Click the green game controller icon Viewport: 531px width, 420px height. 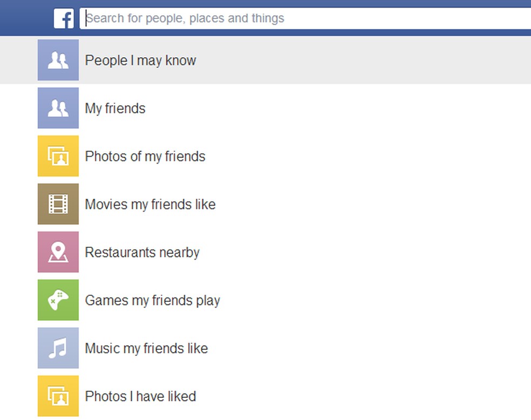[58, 300]
